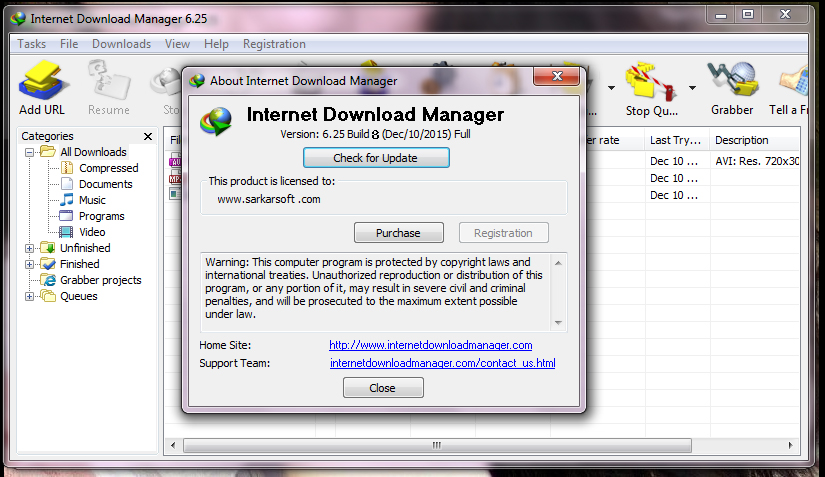The height and width of the screenshot is (477, 825).
Task: Click the All Downloads folder icon
Action: (48, 152)
